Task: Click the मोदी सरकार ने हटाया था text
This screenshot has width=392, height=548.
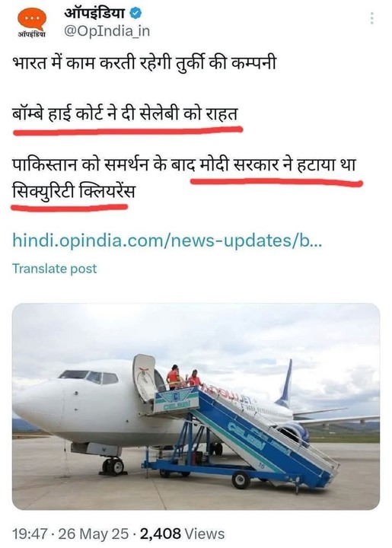Action: click(277, 164)
